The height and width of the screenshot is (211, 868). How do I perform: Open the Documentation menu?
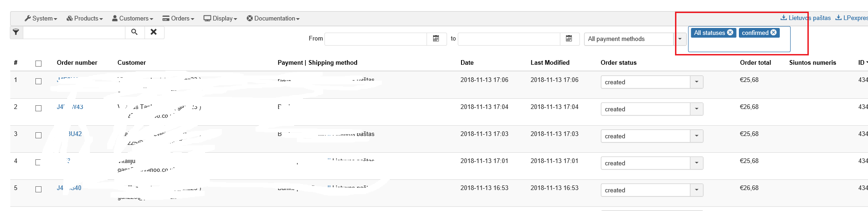click(x=273, y=19)
